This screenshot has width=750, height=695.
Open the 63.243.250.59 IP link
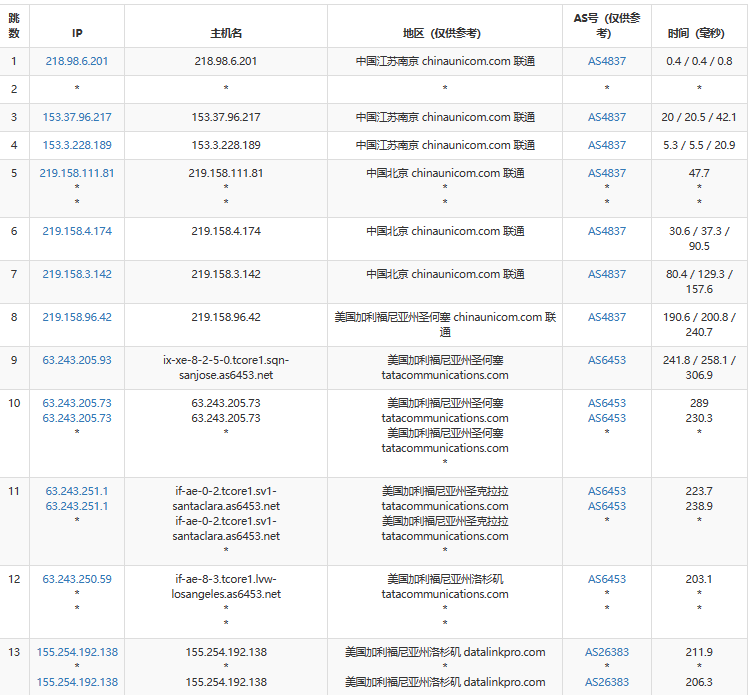coord(77,579)
